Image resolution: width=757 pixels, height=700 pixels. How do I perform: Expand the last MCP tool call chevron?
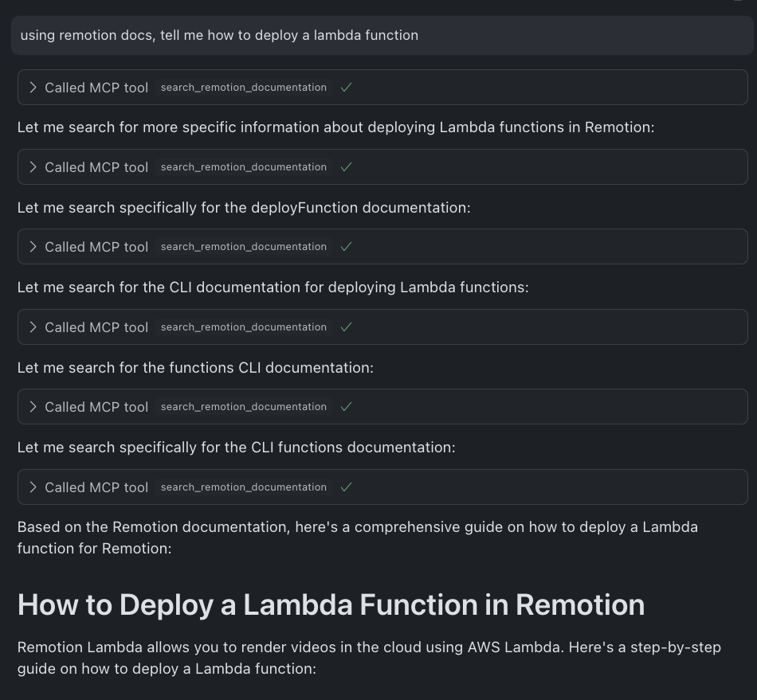33,487
